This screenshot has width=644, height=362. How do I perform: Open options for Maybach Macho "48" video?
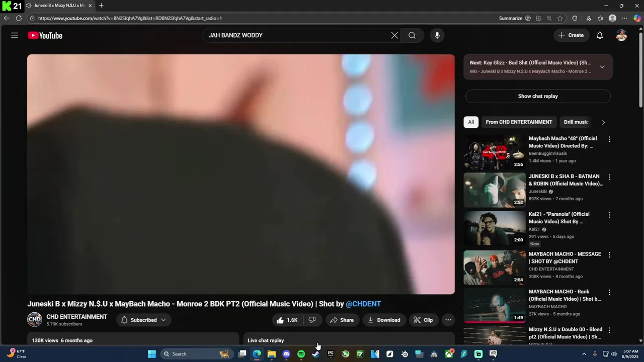point(609,139)
